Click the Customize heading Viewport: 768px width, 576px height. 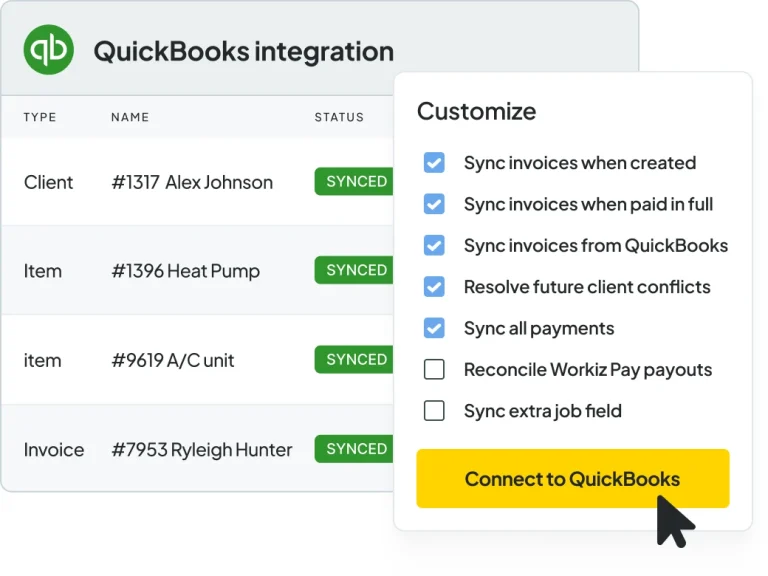click(x=477, y=111)
